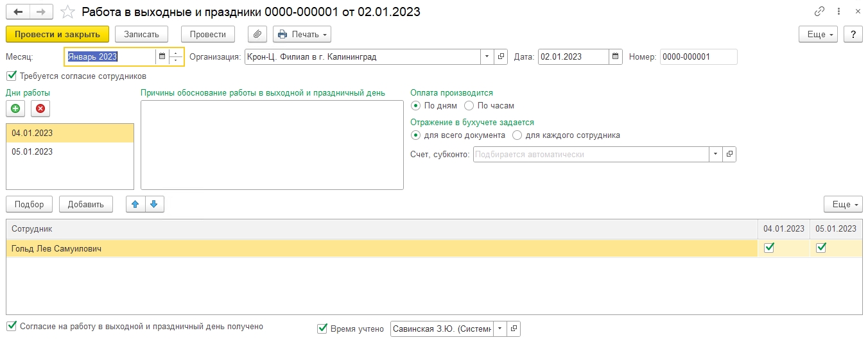Click 04.01.2023 column header in table
868x342 pixels.
coord(783,229)
